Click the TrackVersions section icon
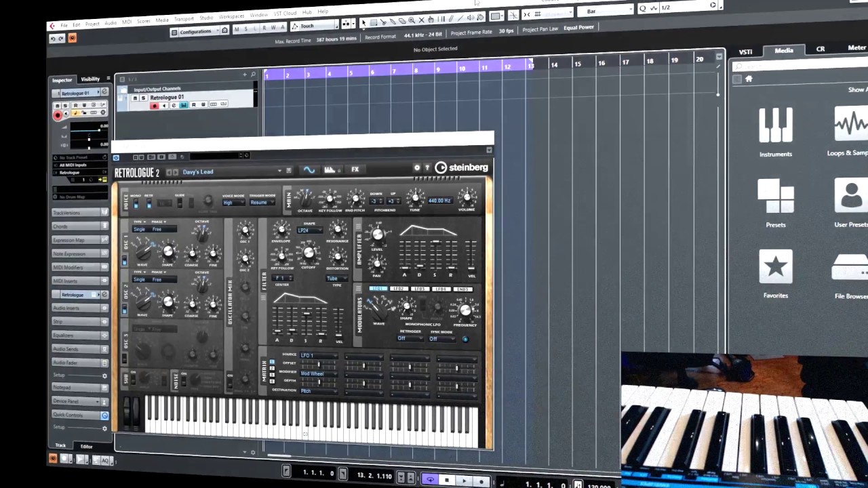This screenshot has height=488, width=868. [x=104, y=212]
